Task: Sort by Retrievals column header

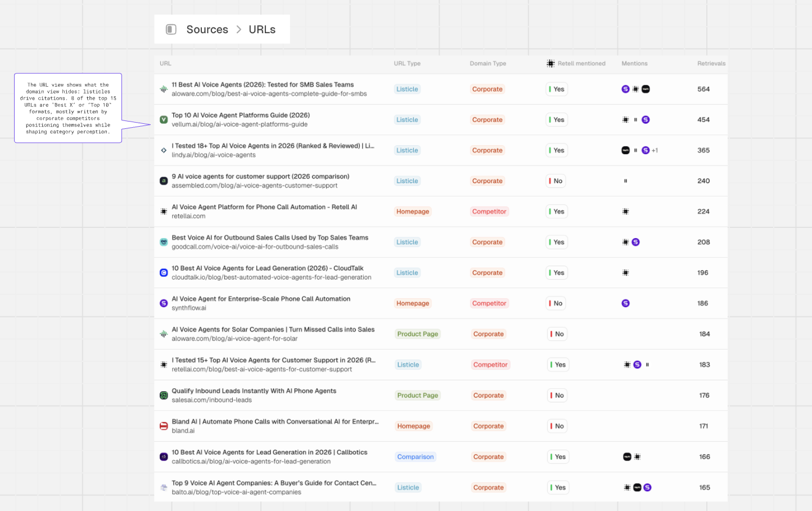Action: pos(711,64)
